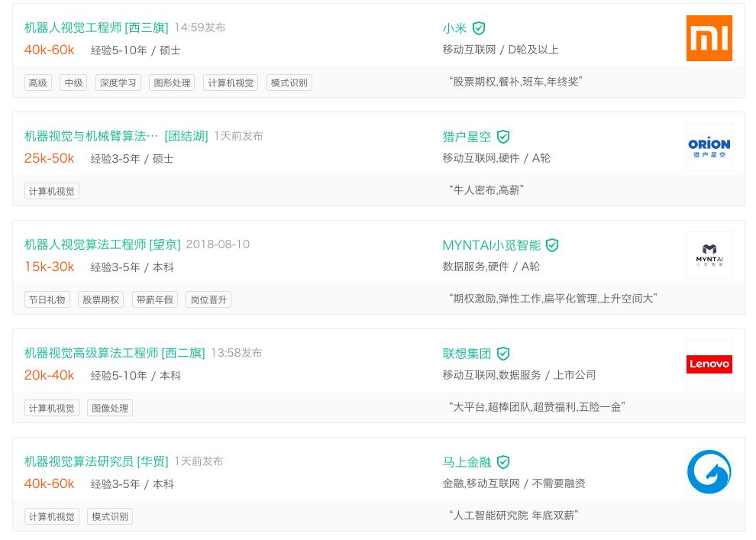The image size is (756, 540).
Task: Open job 机器视觉与机械臂算法 [团结湖]
Action: coord(116,136)
